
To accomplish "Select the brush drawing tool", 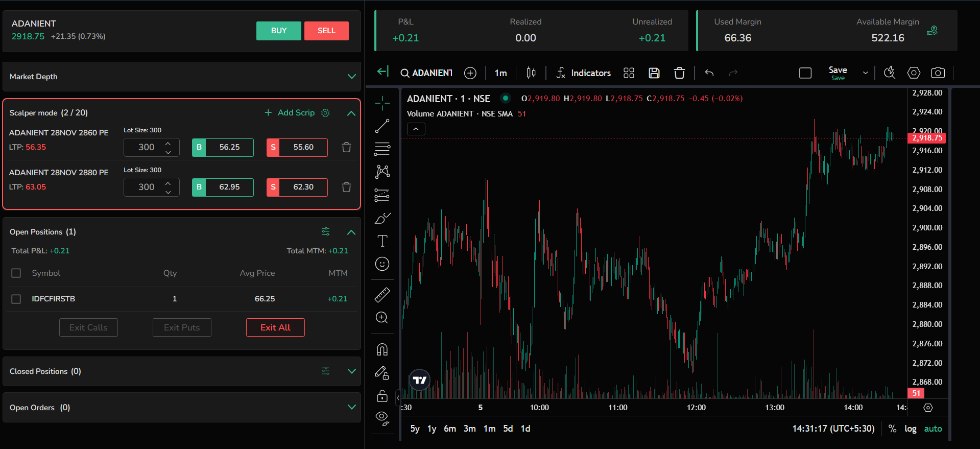I will [x=382, y=218].
